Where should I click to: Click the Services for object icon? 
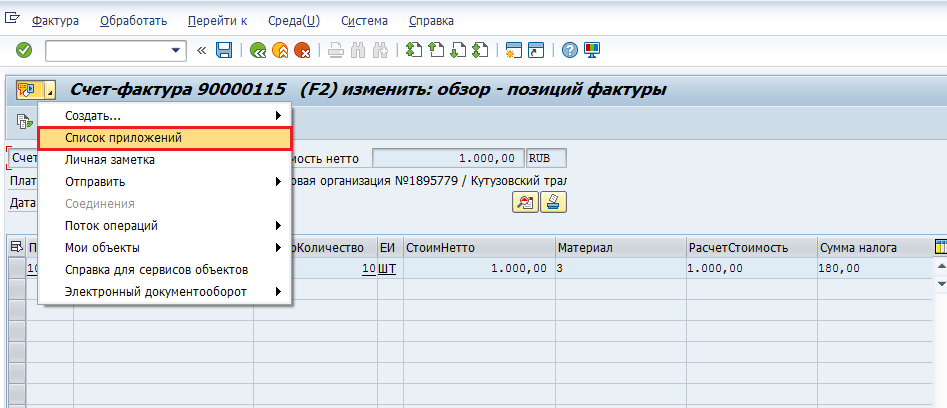coord(28,90)
